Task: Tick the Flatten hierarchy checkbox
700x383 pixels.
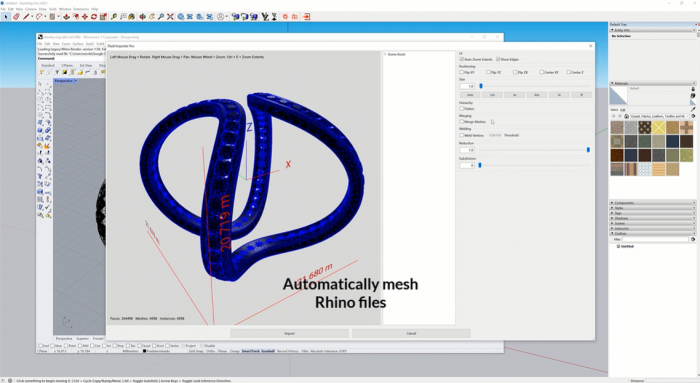Action: (462, 108)
